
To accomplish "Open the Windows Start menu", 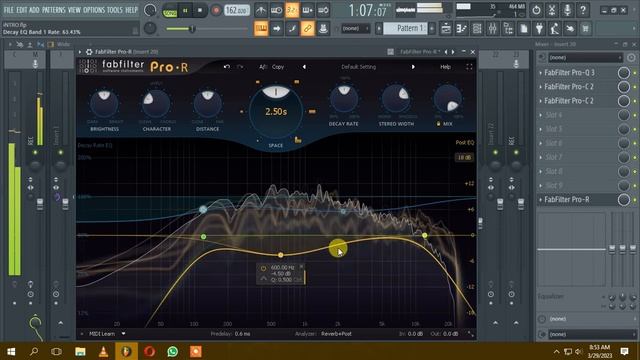I will click(11, 351).
